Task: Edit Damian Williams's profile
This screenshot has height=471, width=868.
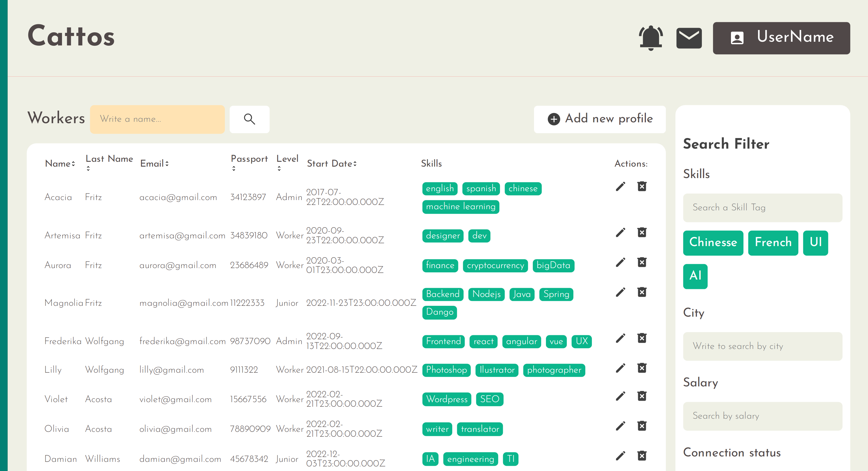Action: click(620, 456)
